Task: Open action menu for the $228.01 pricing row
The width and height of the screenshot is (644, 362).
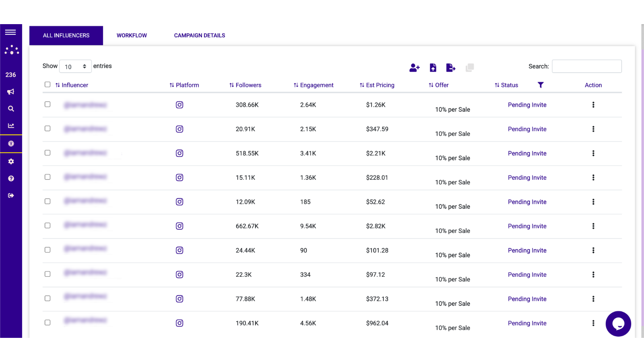Action: pos(593,177)
